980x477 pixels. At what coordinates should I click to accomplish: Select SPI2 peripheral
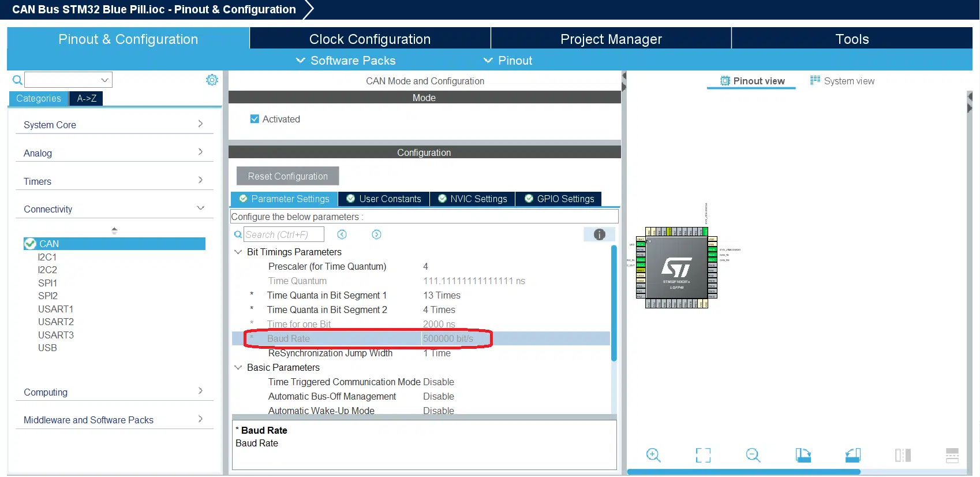point(48,296)
